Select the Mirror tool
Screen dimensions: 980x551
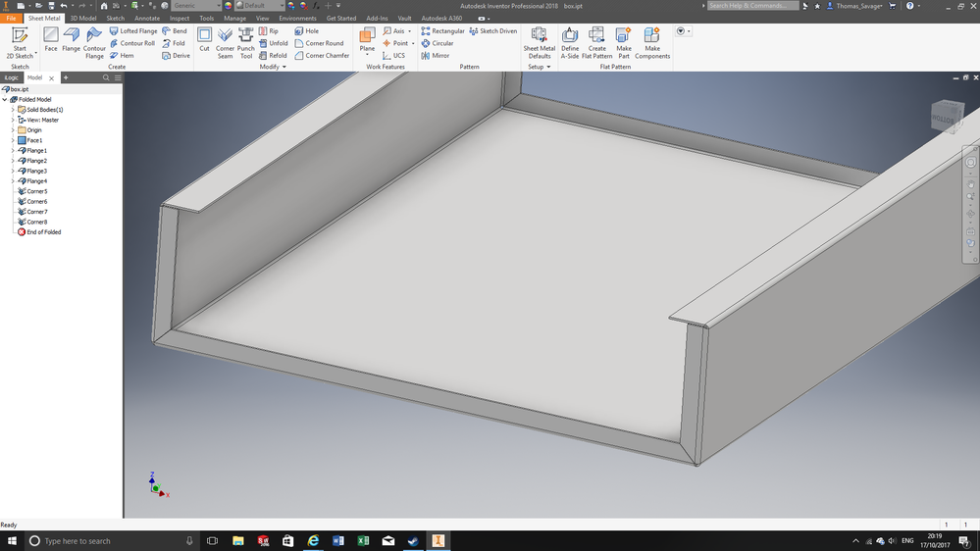(x=435, y=56)
